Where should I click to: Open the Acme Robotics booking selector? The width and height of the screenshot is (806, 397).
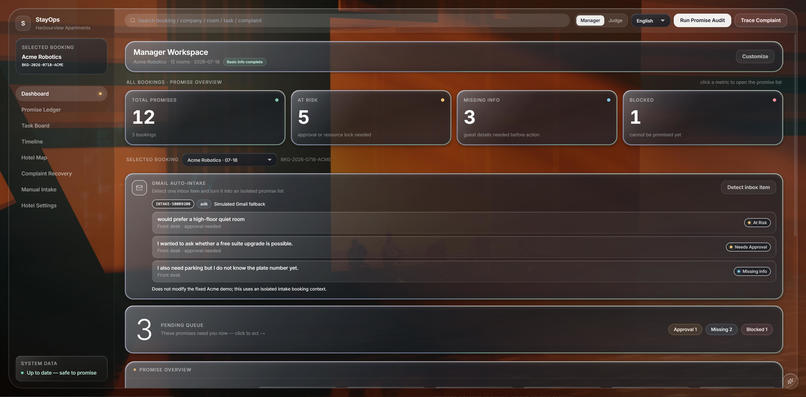229,160
